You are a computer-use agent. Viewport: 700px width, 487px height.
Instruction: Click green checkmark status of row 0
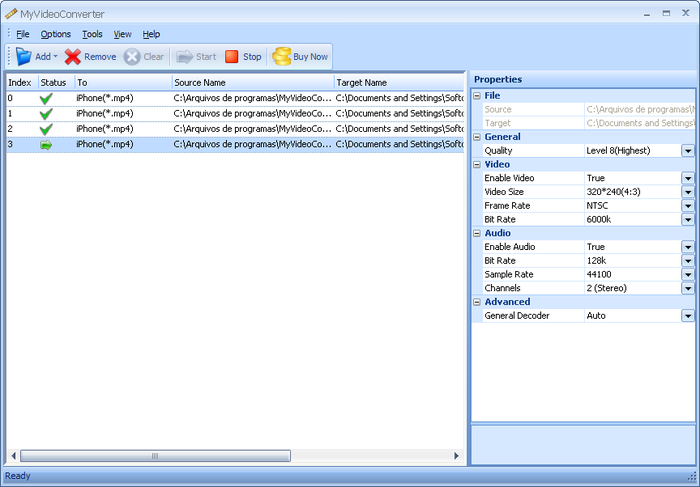pyautogui.click(x=46, y=98)
